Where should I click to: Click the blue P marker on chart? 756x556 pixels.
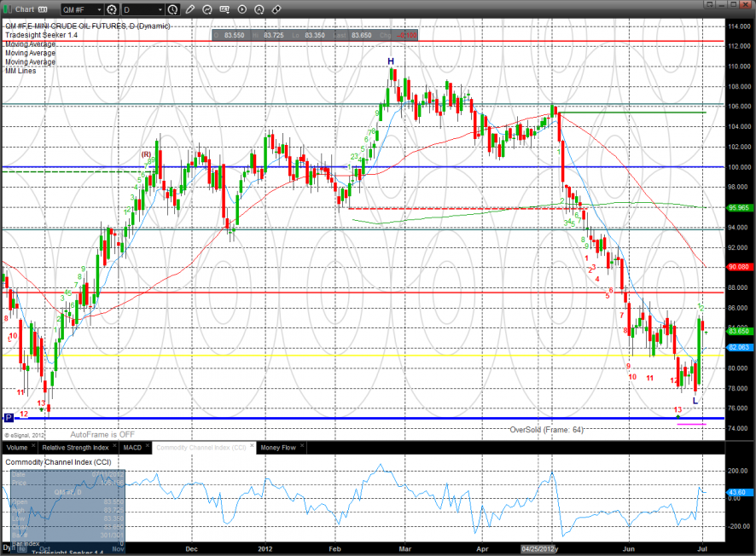point(9,418)
